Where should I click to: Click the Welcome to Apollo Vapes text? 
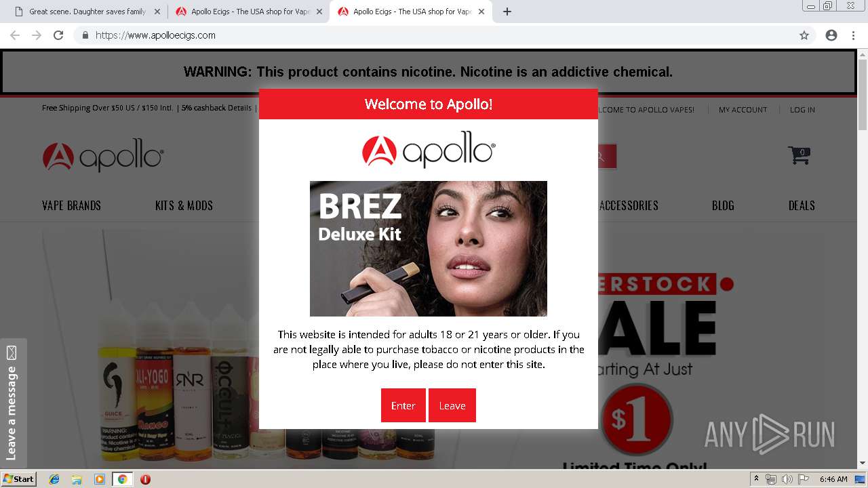[646, 110]
